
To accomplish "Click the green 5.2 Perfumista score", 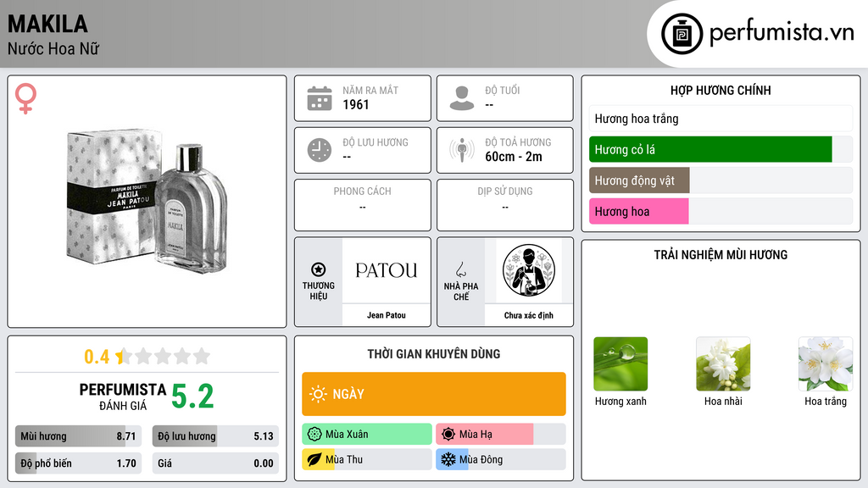I will (192, 396).
